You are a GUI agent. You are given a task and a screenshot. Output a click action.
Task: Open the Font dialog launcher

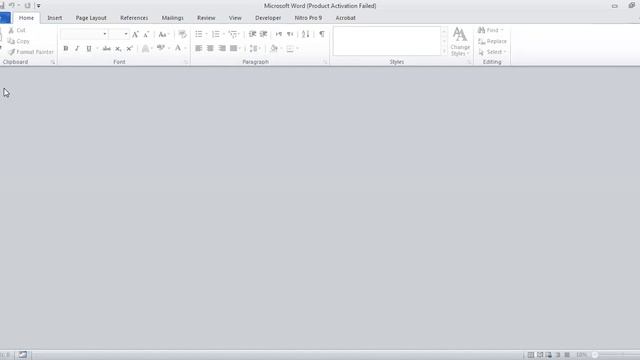coord(186,62)
